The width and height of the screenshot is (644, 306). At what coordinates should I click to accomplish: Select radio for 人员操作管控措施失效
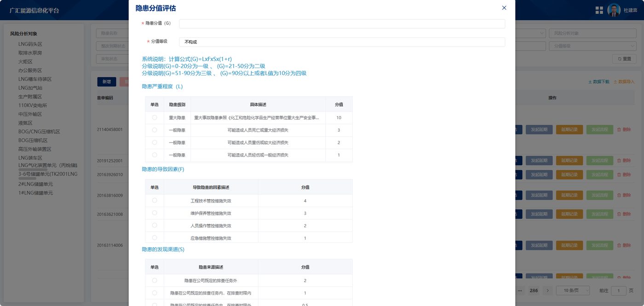pyautogui.click(x=155, y=225)
